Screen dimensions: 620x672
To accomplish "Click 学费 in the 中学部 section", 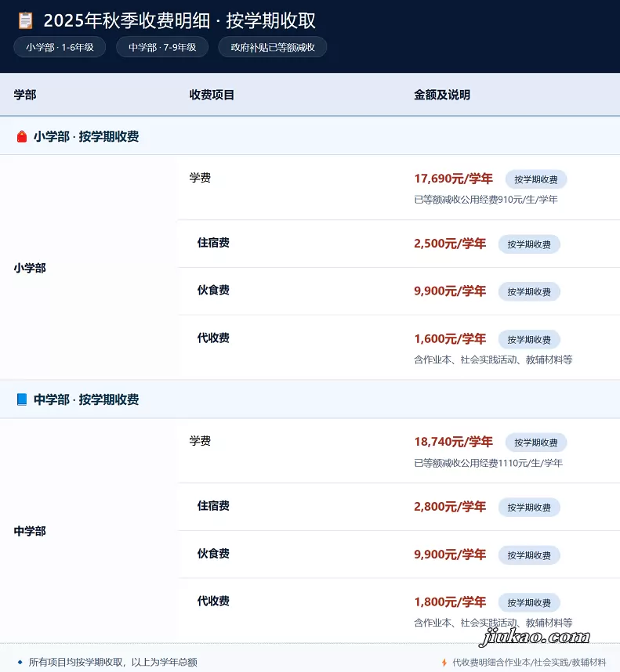I will (x=200, y=441).
